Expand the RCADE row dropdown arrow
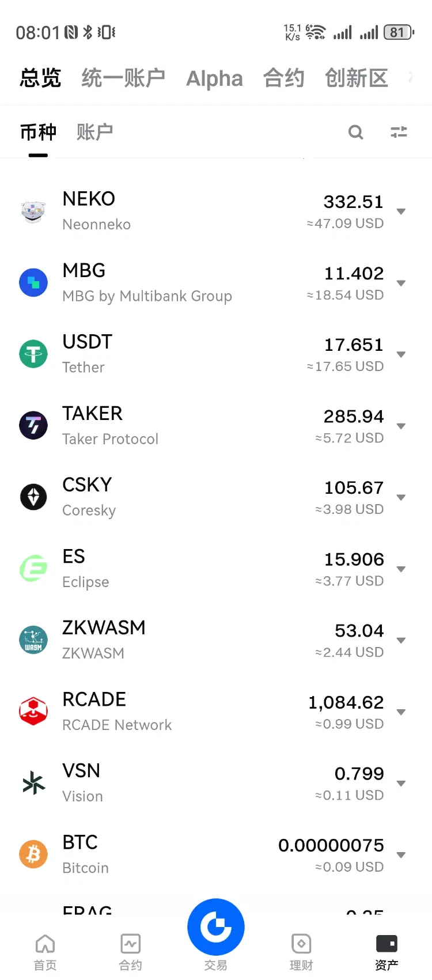 [401, 712]
